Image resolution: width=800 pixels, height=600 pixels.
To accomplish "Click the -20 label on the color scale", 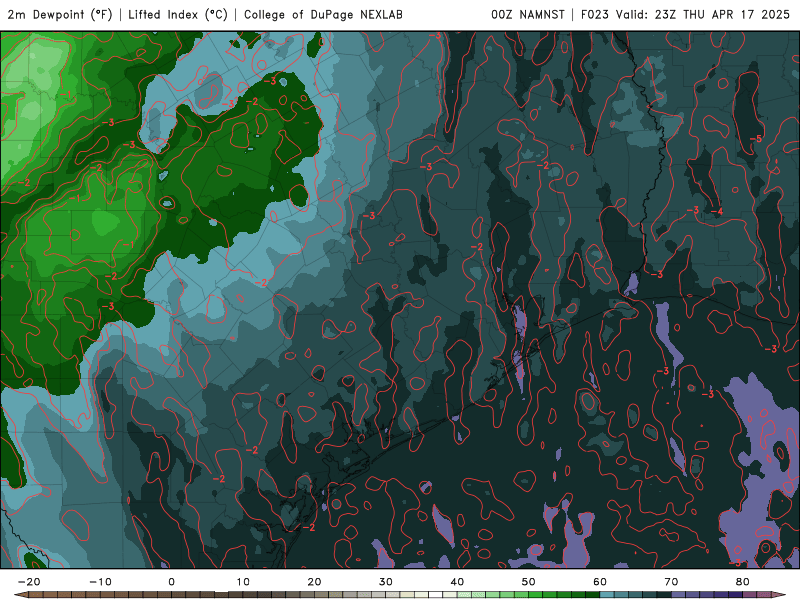I will (x=29, y=582).
